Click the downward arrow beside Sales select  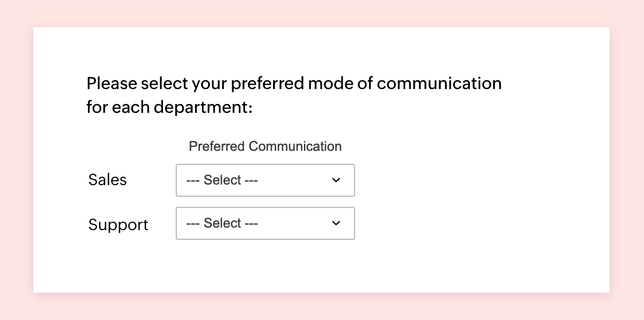pyautogui.click(x=336, y=180)
